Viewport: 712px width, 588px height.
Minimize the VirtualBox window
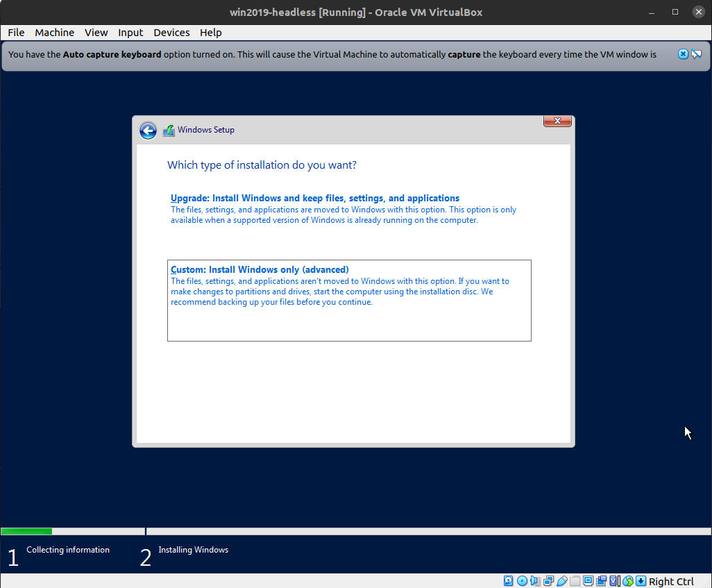[652, 12]
